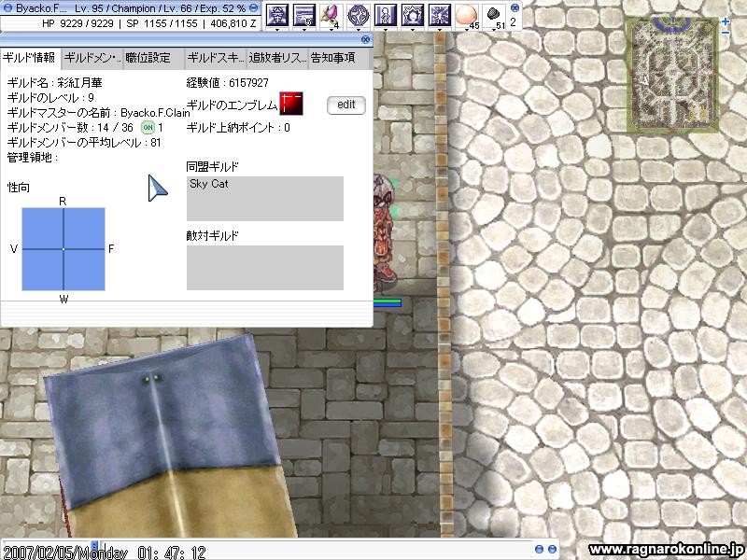Click the guild master name Byacko.F.Clain
The width and height of the screenshot is (747, 560).
[155, 113]
